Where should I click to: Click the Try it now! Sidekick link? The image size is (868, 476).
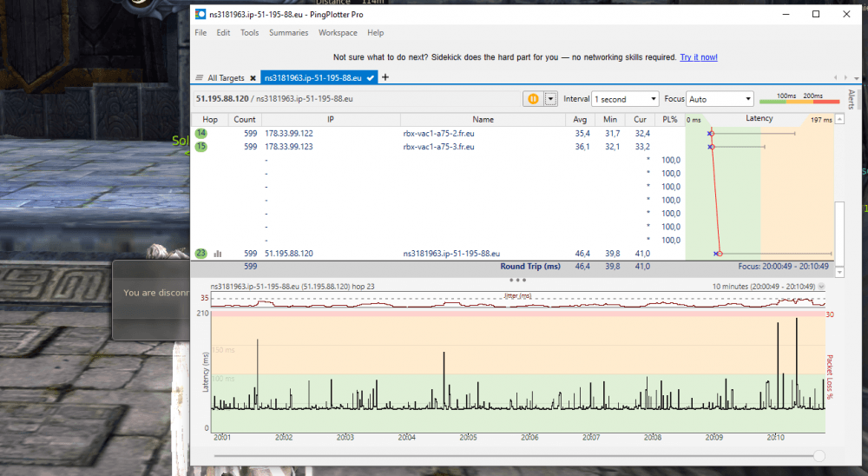(x=699, y=57)
